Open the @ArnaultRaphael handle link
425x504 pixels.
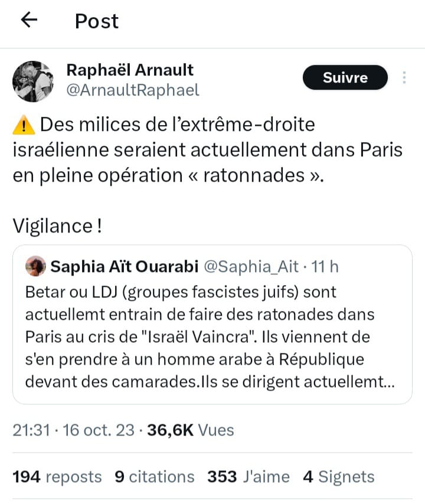pyautogui.click(x=132, y=90)
